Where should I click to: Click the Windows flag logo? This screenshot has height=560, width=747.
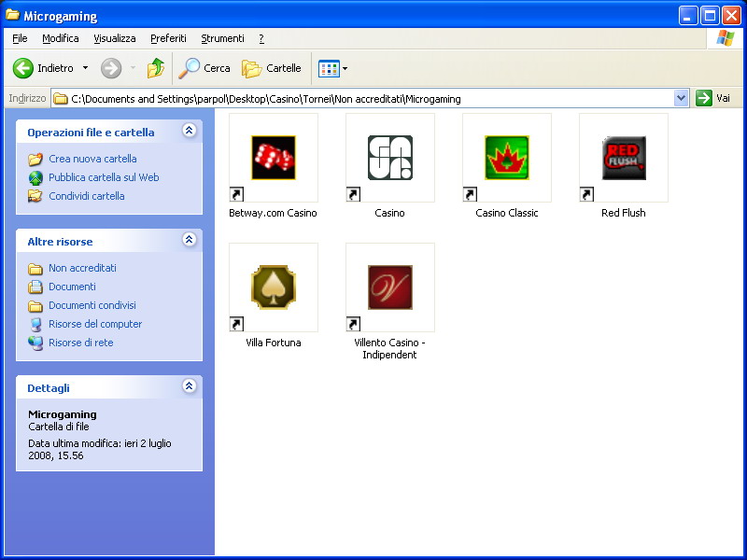726,38
